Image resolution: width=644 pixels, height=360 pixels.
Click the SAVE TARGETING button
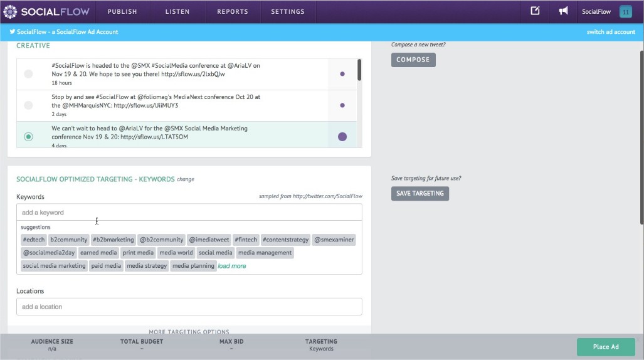420,194
